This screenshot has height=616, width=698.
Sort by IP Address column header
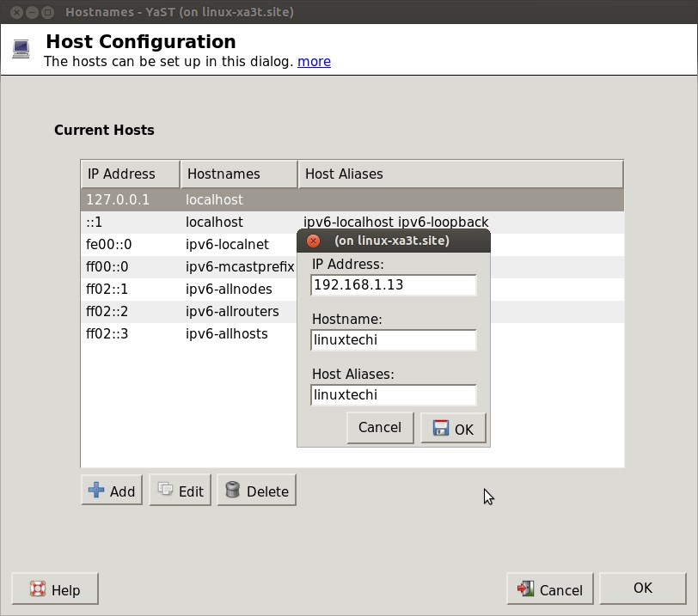[131, 174]
